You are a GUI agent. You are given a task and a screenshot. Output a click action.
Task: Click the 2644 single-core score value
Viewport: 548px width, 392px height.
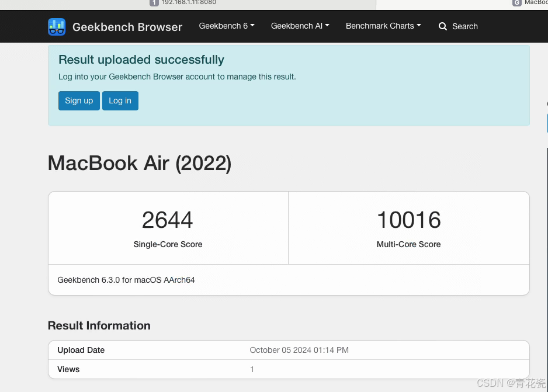(x=168, y=220)
